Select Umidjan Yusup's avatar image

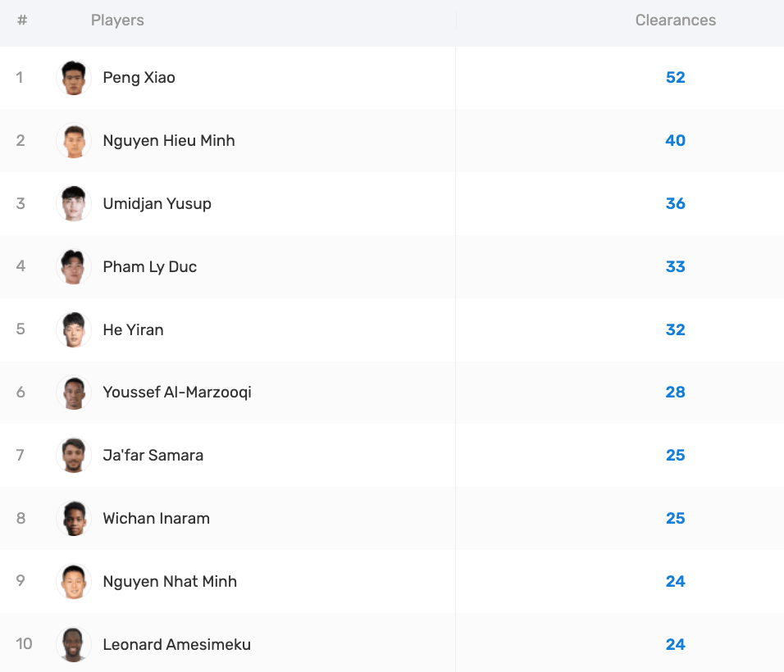tap(74, 204)
